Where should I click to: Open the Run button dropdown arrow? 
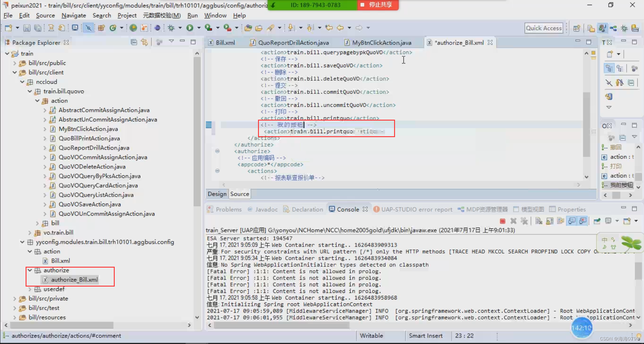pyautogui.click(x=199, y=28)
